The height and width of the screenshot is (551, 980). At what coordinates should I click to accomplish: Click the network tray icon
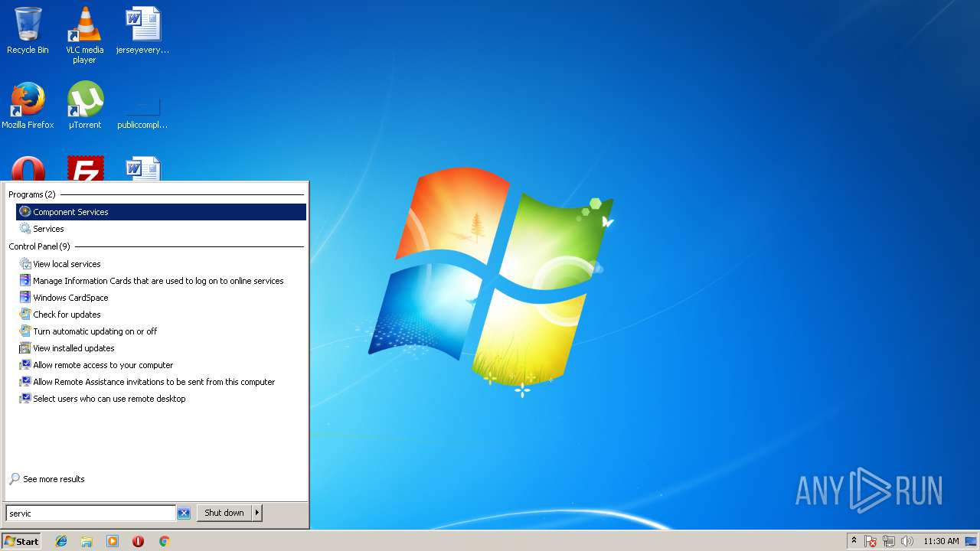(889, 541)
